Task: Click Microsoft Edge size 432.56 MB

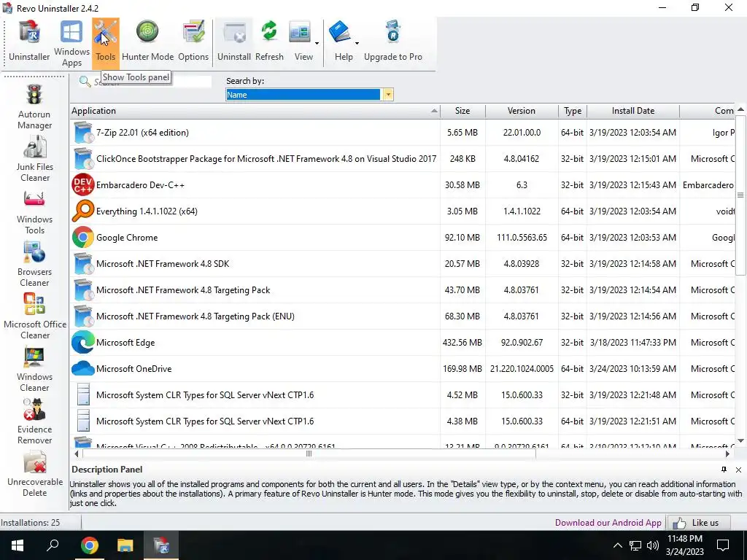Action: [x=462, y=343]
